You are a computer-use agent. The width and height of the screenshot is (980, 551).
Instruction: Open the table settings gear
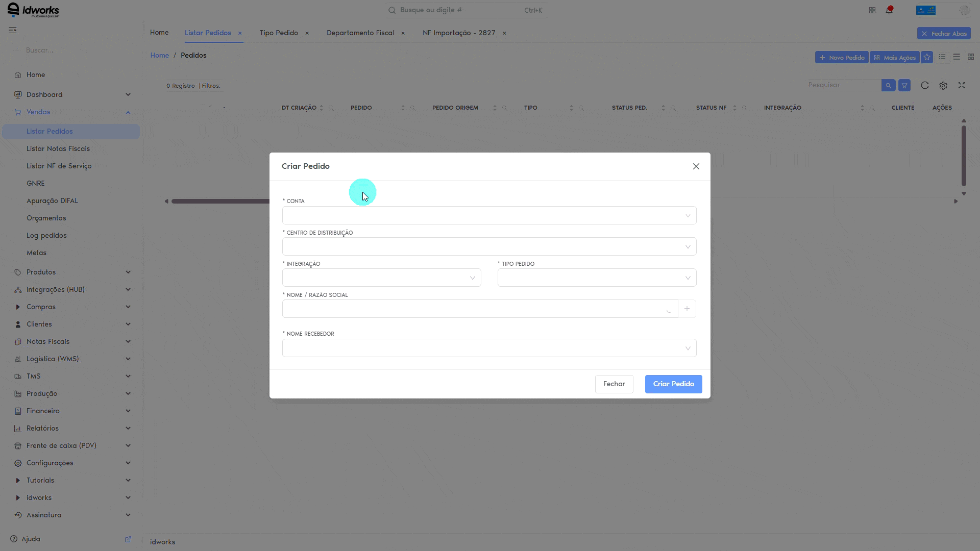pos(943,85)
